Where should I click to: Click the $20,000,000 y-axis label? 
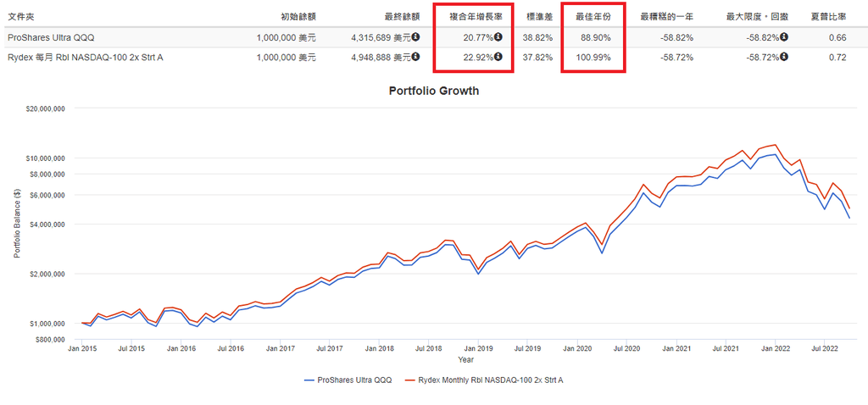click(46, 109)
